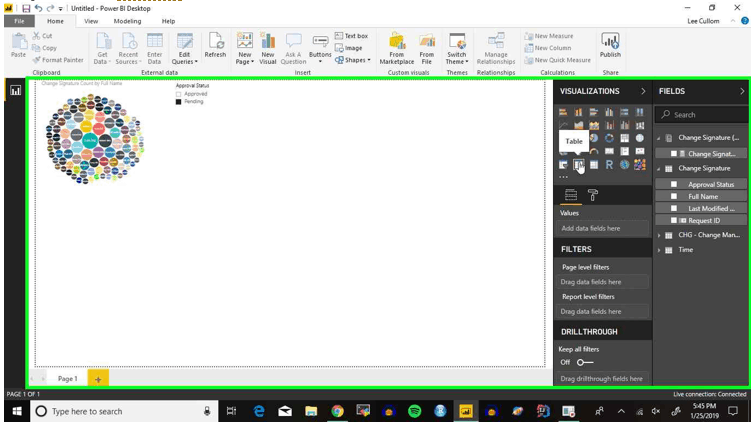The image size is (753, 423).
Task: Collapse the Change Signature (... measure group
Action: pos(659,138)
